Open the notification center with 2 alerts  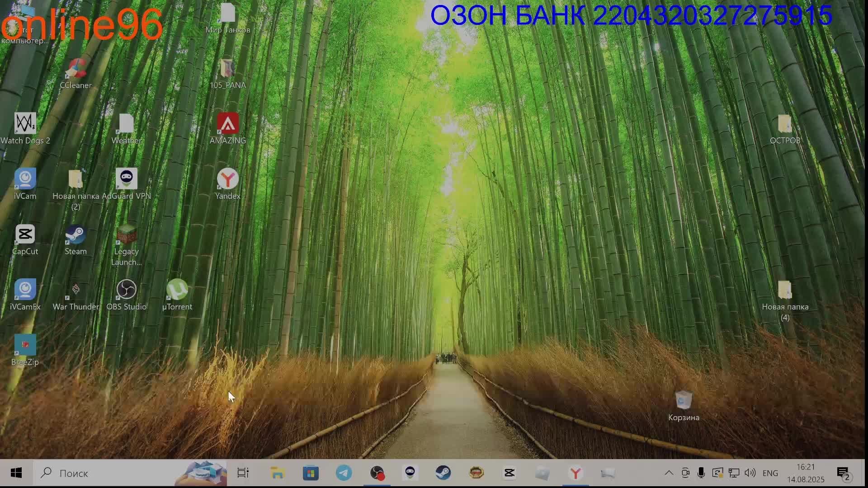(x=843, y=473)
